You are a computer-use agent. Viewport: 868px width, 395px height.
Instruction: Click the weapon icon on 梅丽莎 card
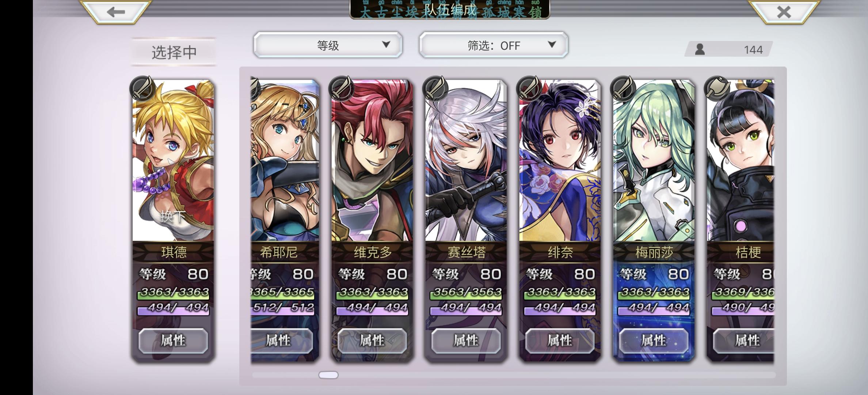[623, 89]
